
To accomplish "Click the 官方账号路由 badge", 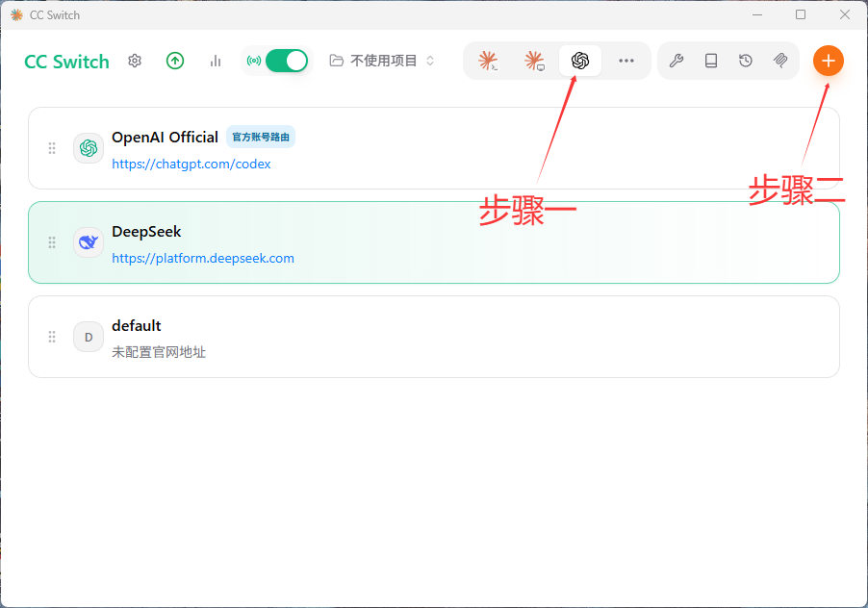I will click(x=261, y=138).
